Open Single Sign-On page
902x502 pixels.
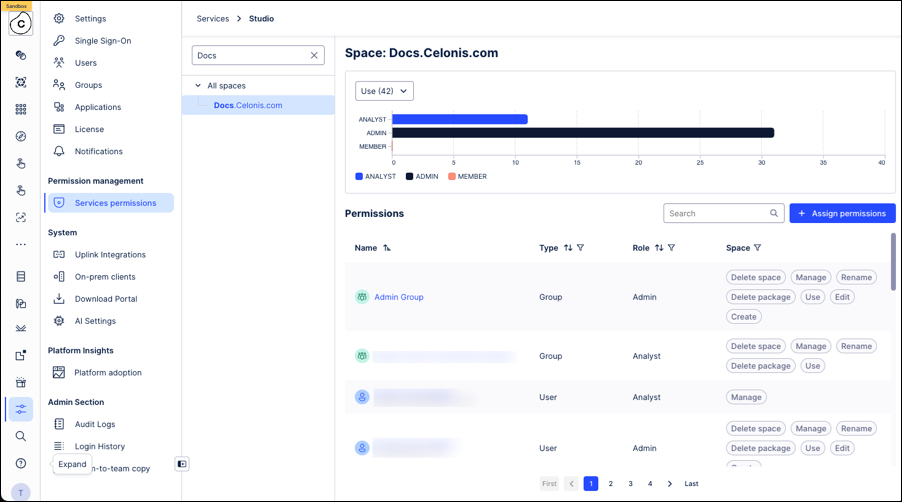pyautogui.click(x=103, y=41)
